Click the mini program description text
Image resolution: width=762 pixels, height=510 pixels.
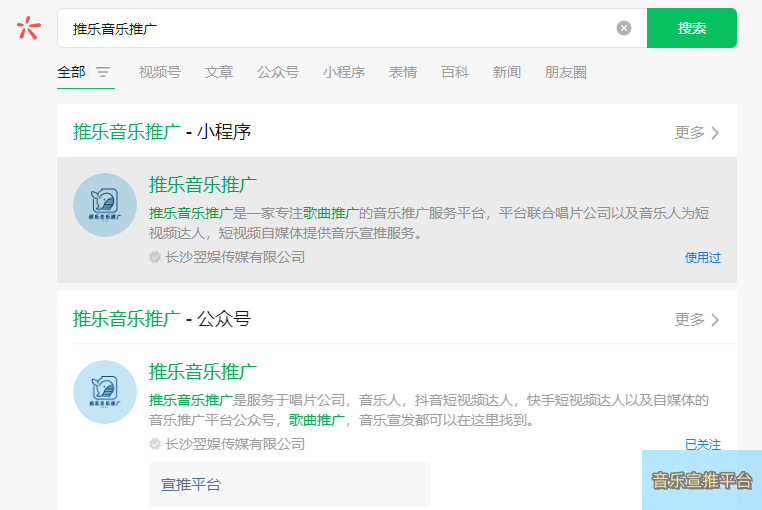point(429,223)
